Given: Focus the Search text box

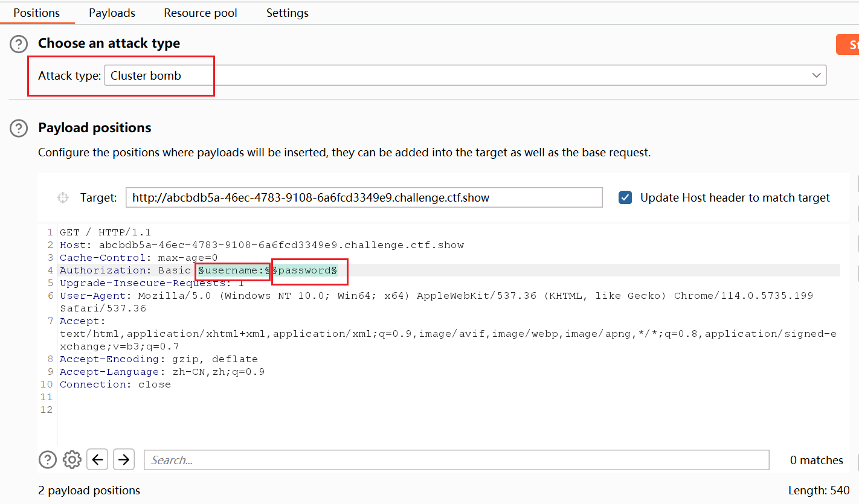Looking at the screenshot, I should (x=456, y=460).
